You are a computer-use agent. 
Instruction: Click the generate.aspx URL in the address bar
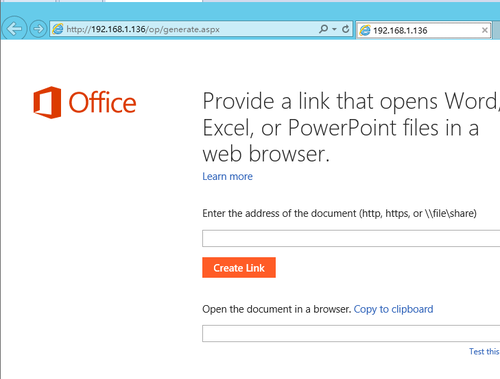(143, 29)
